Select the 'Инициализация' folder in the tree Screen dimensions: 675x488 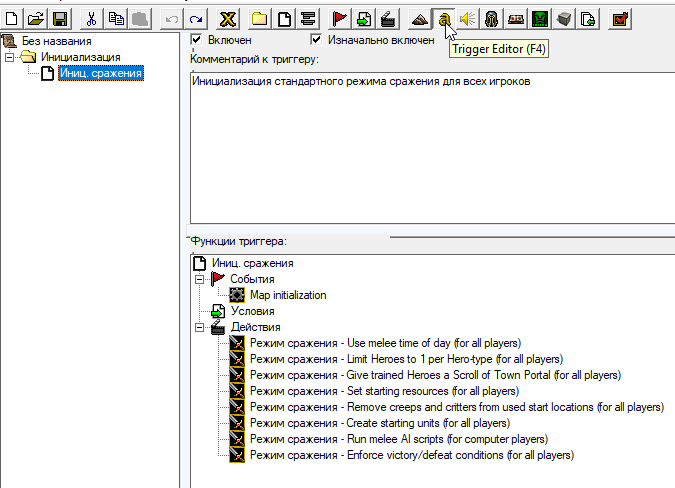tap(81, 57)
